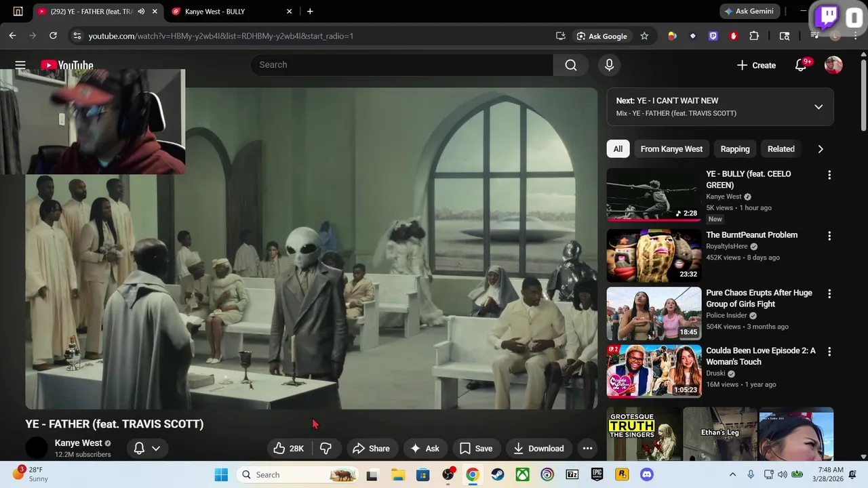Screen dimensions: 868x488
Task: Click the YouTube search input field
Action: tap(401, 65)
